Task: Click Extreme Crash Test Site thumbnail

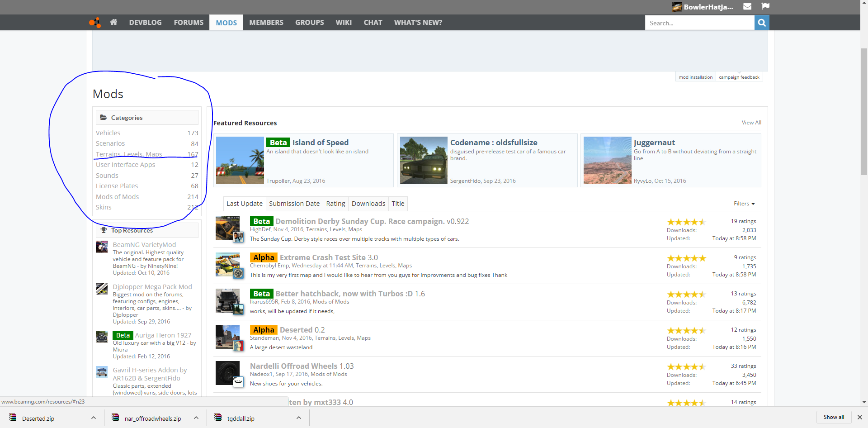Action: pyautogui.click(x=227, y=264)
